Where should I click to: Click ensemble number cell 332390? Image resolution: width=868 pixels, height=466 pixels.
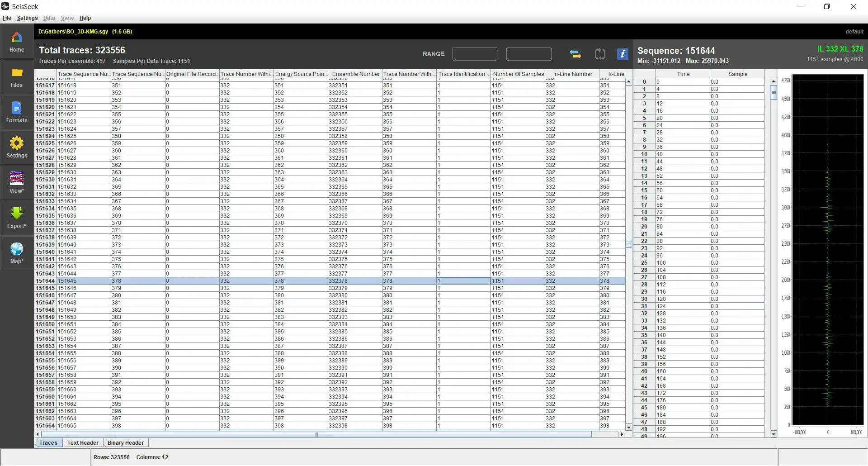[355, 368]
